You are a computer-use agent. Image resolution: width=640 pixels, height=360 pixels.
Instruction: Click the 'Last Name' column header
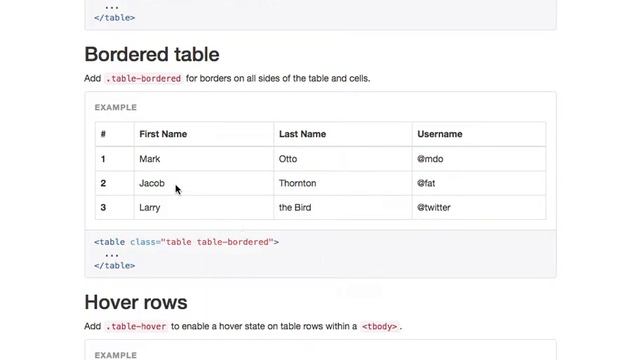click(x=343, y=134)
